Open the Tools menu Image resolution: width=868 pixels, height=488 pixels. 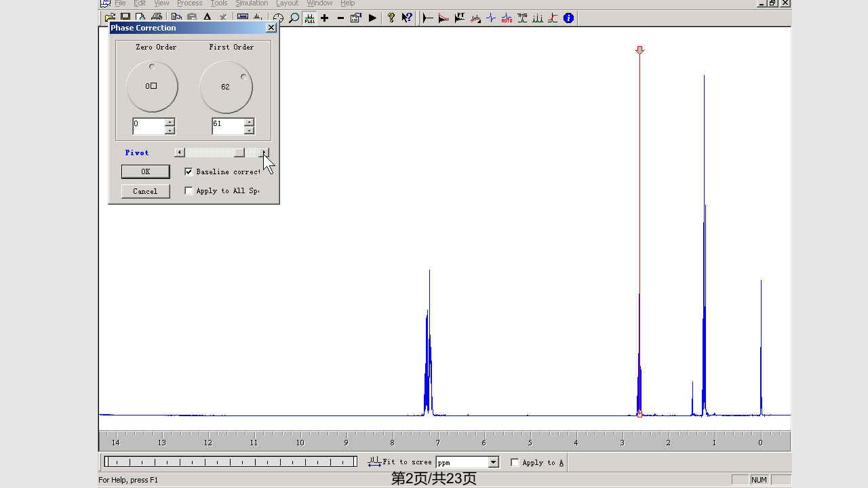[x=218, y=3]
